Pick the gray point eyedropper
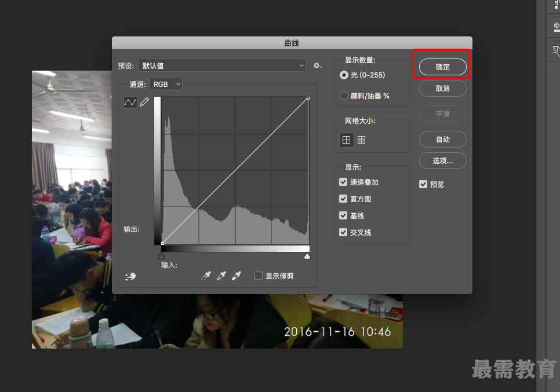The image size is (560, 392). pos(221,276)
